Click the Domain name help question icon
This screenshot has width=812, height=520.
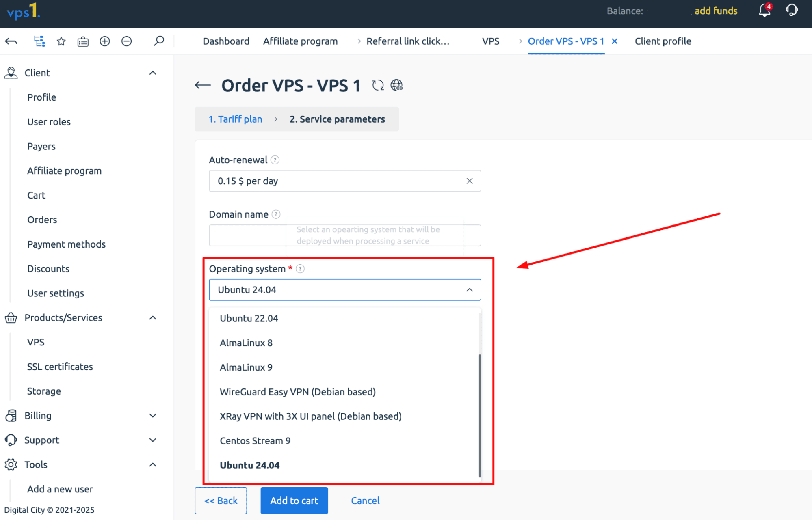tap(276, 214)
